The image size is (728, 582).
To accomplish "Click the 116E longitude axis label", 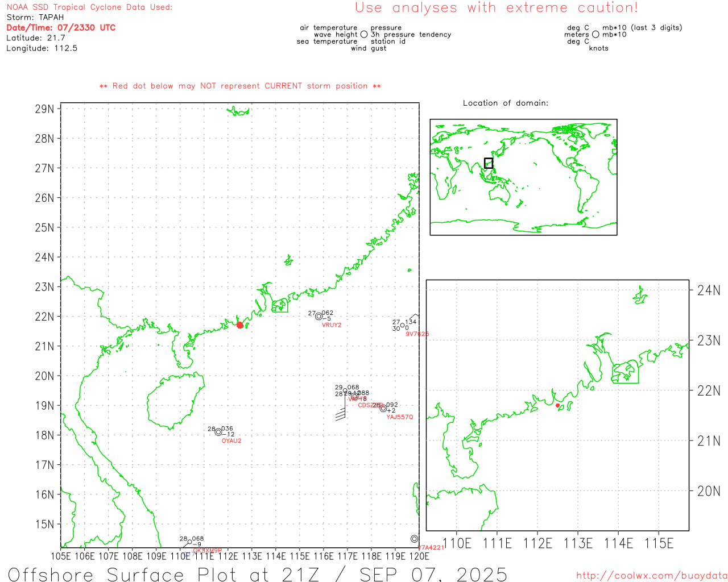I will pos(324,556).
